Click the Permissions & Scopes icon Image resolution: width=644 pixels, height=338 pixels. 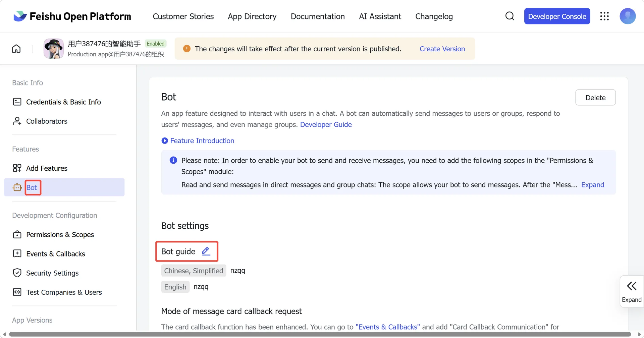[17, 234]
